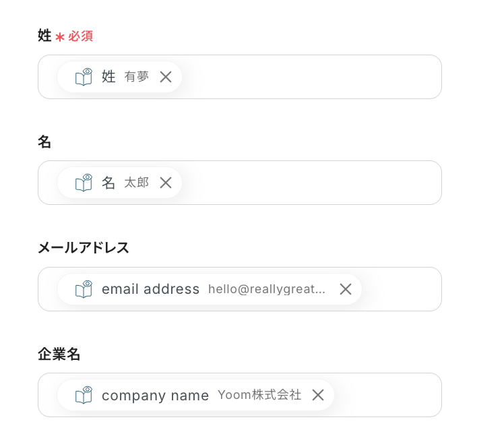Focus blank space in 企業名 field
Viewport: 504px width, 434px height.
point(387,395)
